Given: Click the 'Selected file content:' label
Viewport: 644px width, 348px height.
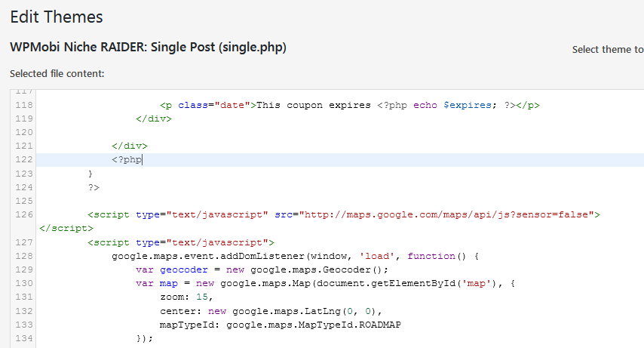Looking at the screenshot, I should coord(57,74).
